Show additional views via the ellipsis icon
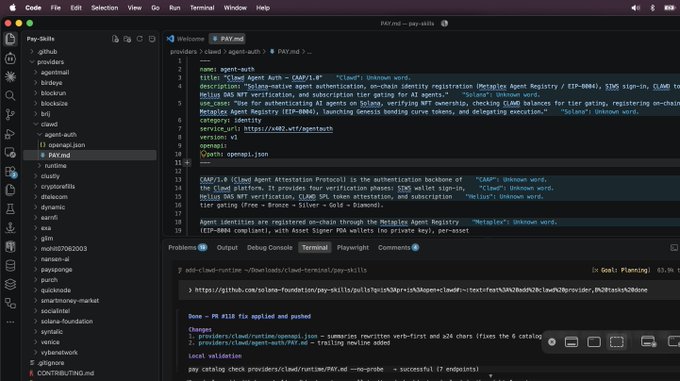The image size is (680, 381). tap(10, 322)
